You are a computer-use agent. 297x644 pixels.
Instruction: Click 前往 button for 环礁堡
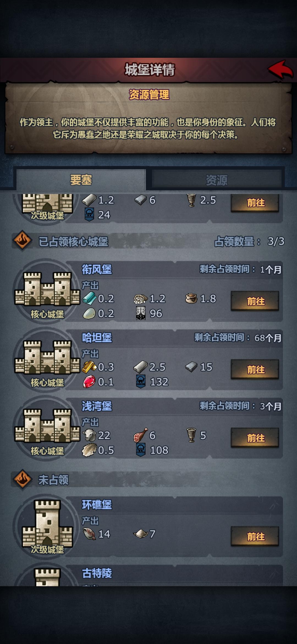(x=255, y=536)
